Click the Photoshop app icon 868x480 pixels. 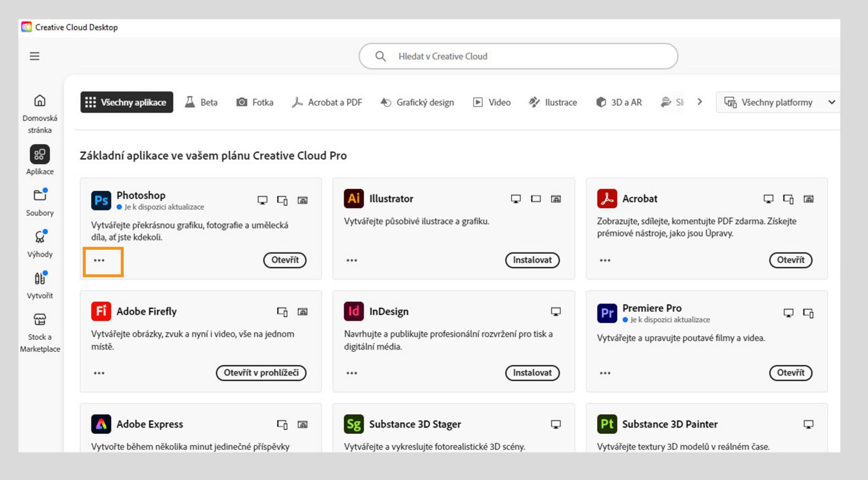[101, 200]
